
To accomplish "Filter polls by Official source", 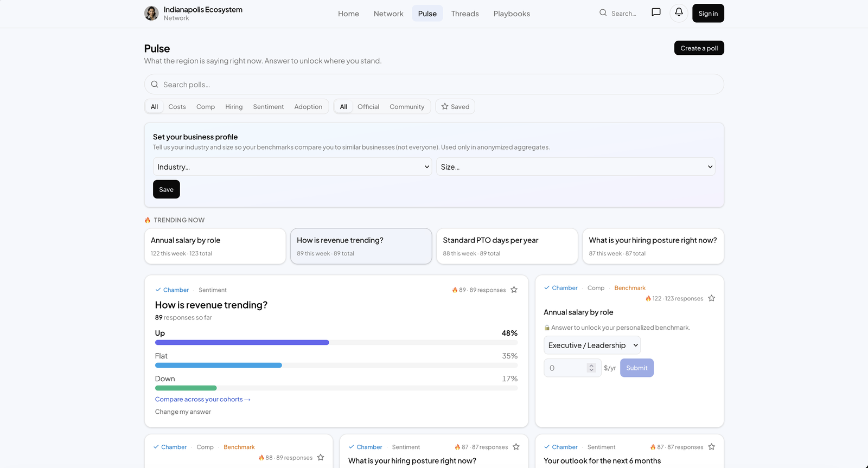I will click(368, 107).
